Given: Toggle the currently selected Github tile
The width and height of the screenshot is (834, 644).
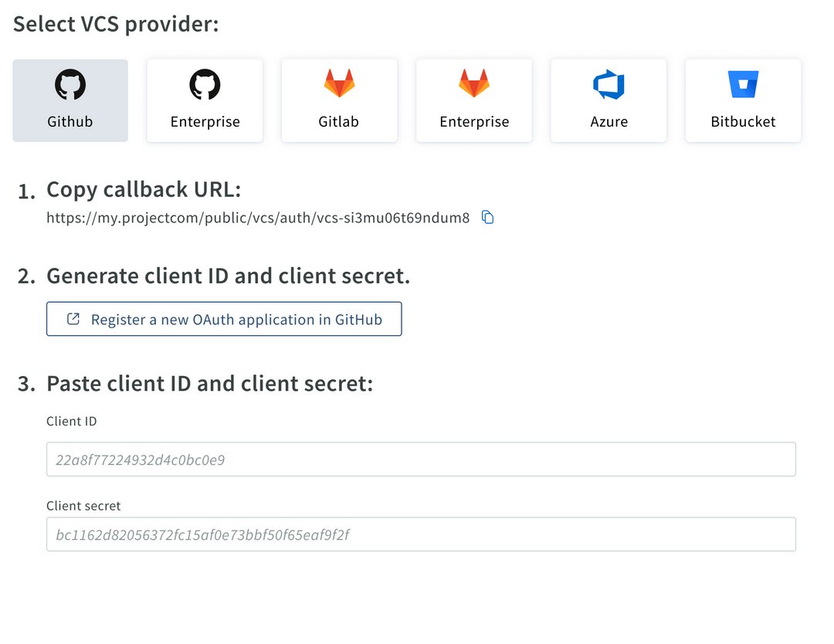Looking at the screenshot, I should [x=69, y=100].
